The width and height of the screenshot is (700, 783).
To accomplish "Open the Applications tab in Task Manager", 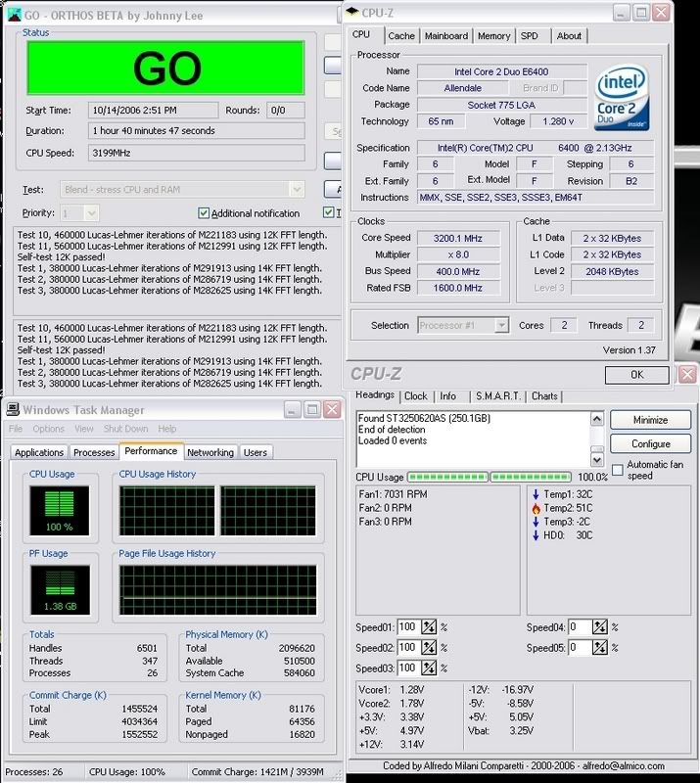I will click(39, 452).
